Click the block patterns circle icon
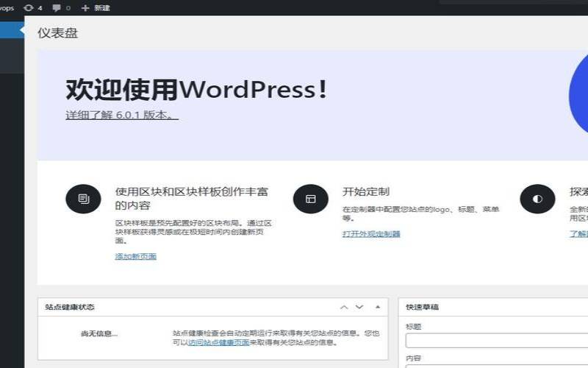This screenshot has height=368, width=588. tap(83, 199)
